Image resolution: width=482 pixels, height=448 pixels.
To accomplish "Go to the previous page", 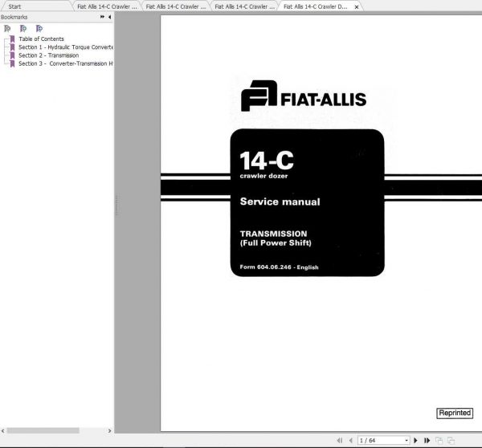I will coord(351,440).
